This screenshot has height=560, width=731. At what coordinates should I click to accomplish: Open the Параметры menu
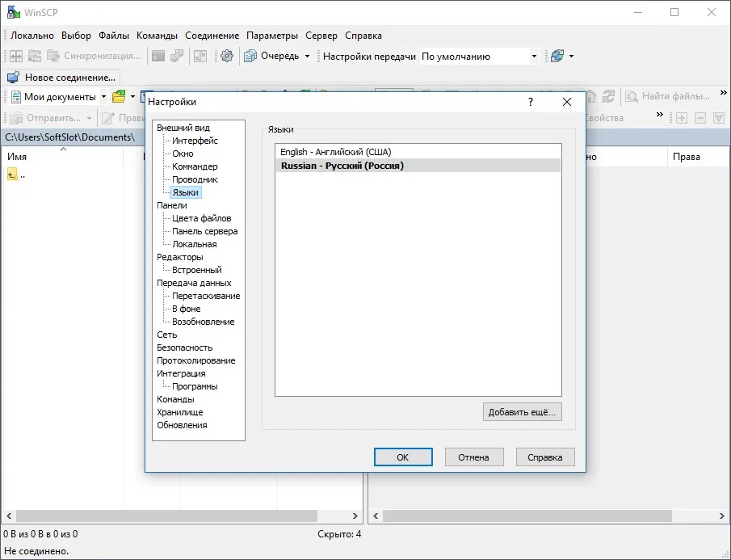click(x=272, y=36)
